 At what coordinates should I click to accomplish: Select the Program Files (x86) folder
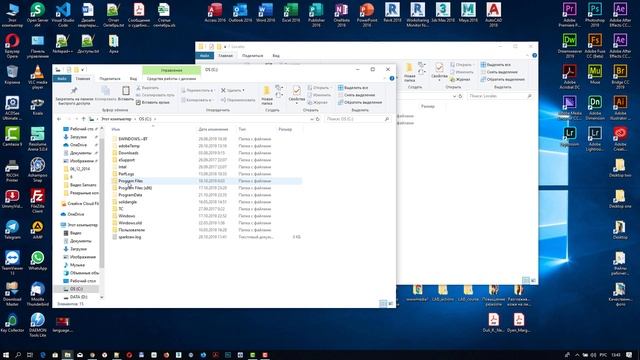coord(135,188)
